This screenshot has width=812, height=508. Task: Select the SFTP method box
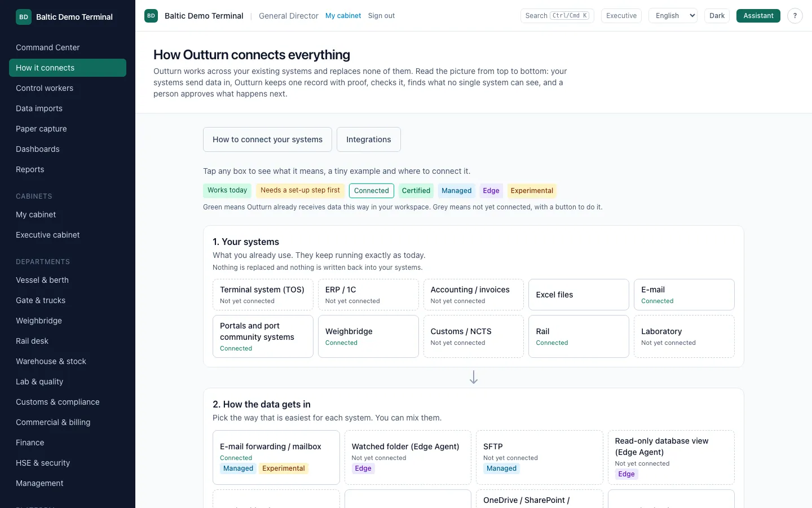click(x=540, y=457)
